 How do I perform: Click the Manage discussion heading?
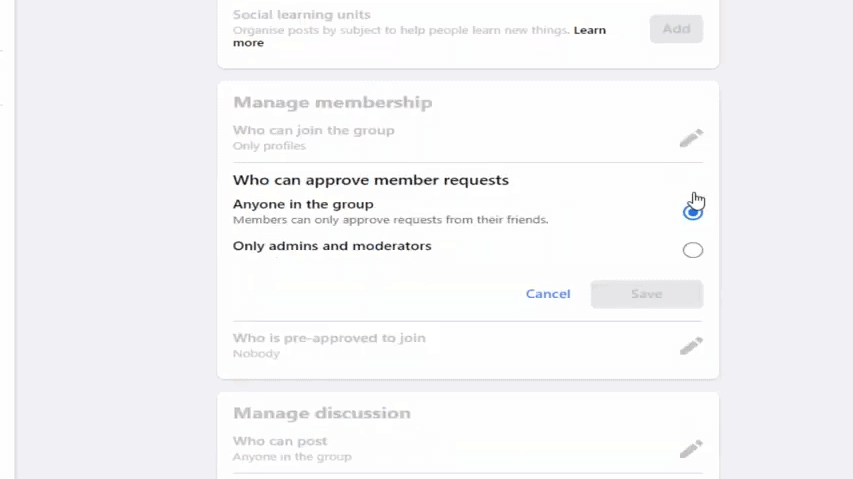click(321, 413)
